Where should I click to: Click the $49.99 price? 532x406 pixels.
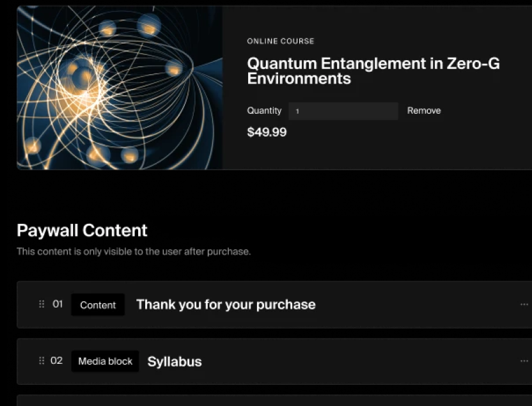[x=267, y=132]
